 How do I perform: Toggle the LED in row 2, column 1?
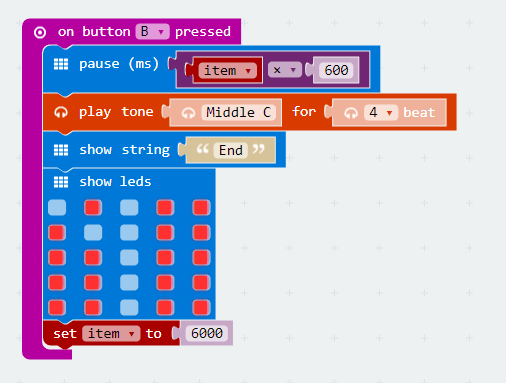(57, 232)
